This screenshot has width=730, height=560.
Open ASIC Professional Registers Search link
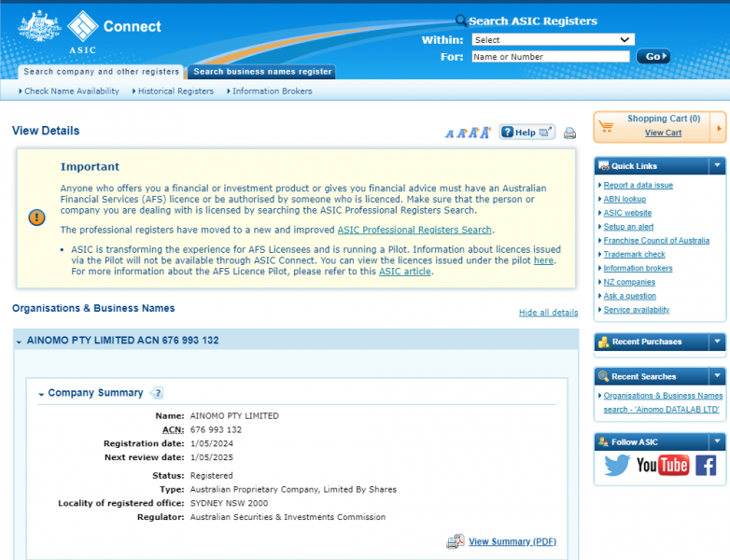point(414,230)
